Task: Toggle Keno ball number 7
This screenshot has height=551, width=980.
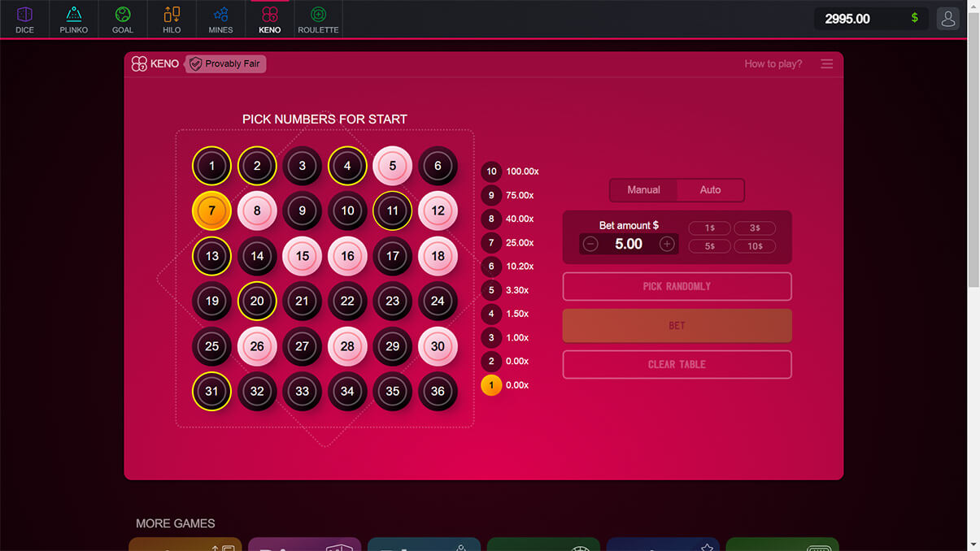Action: [211, 210]
